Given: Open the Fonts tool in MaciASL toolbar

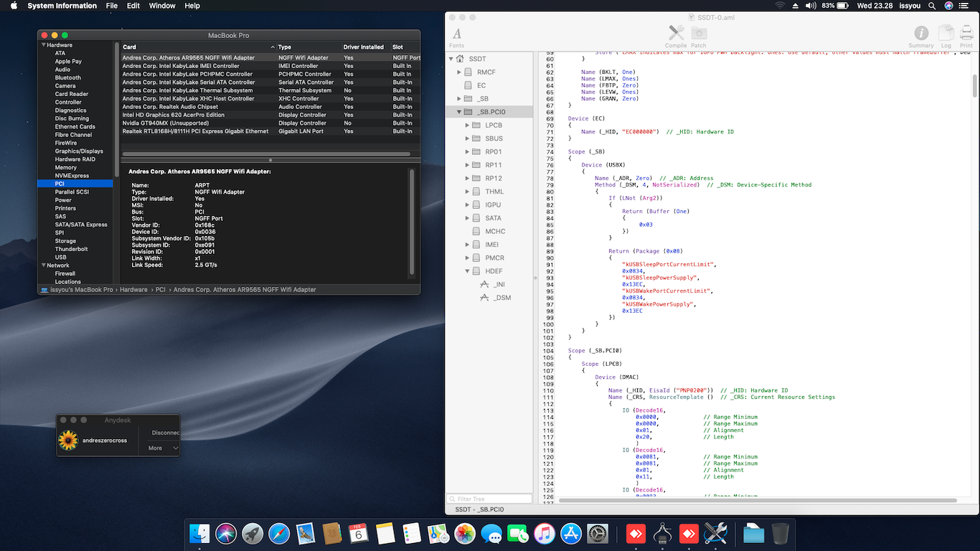Looking at the screenshot, I should [457, 37].
